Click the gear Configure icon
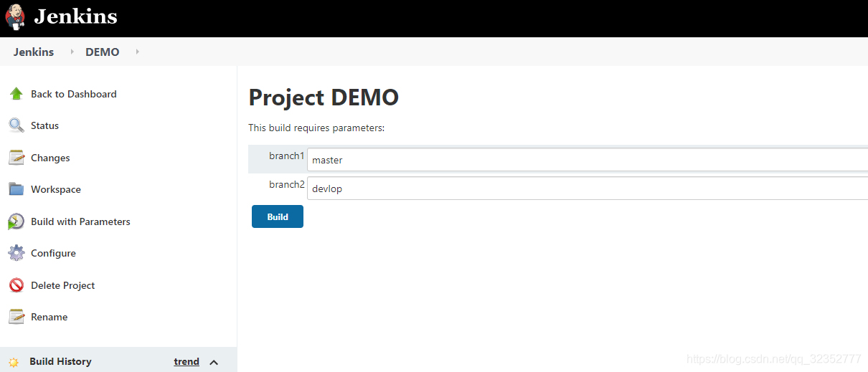The image size is (868, 372). pyautogui.click(x=16, y=253)
